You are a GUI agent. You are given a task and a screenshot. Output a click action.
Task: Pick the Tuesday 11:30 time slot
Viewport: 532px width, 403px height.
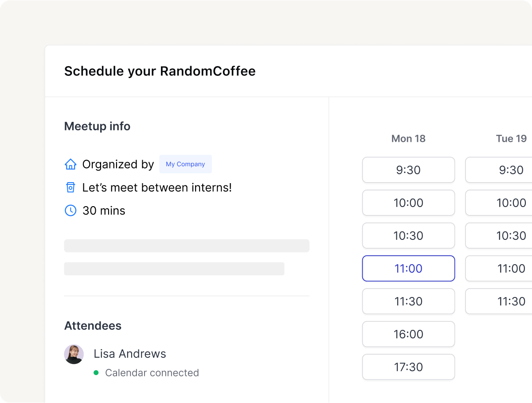[499, 301]
